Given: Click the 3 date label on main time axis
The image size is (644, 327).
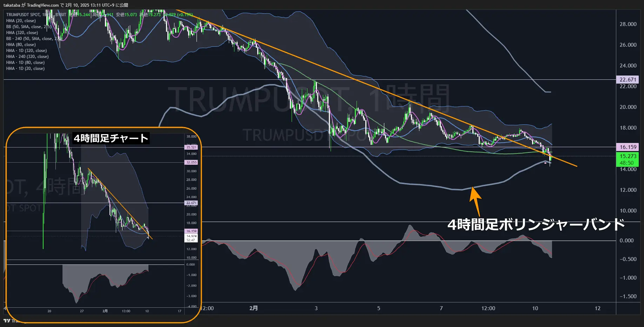Looking at the screenshot, I should click(316, 308).
